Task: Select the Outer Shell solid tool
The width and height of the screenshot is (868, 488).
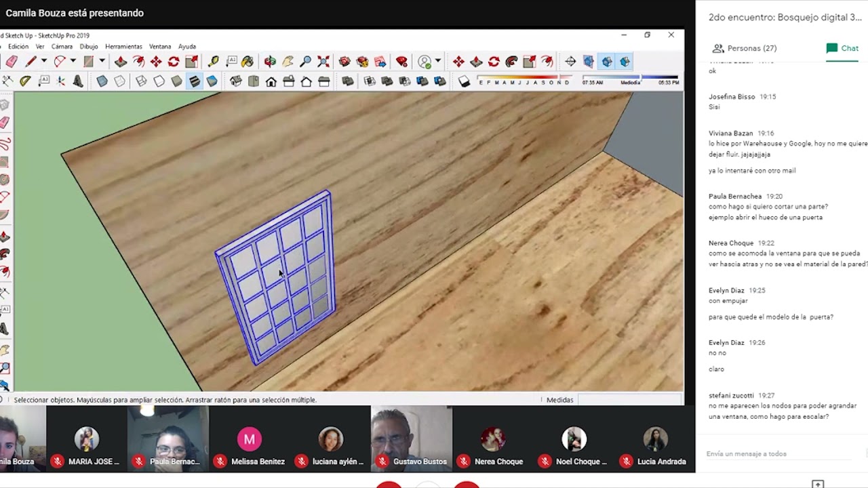Action: [x=348, y=81]
